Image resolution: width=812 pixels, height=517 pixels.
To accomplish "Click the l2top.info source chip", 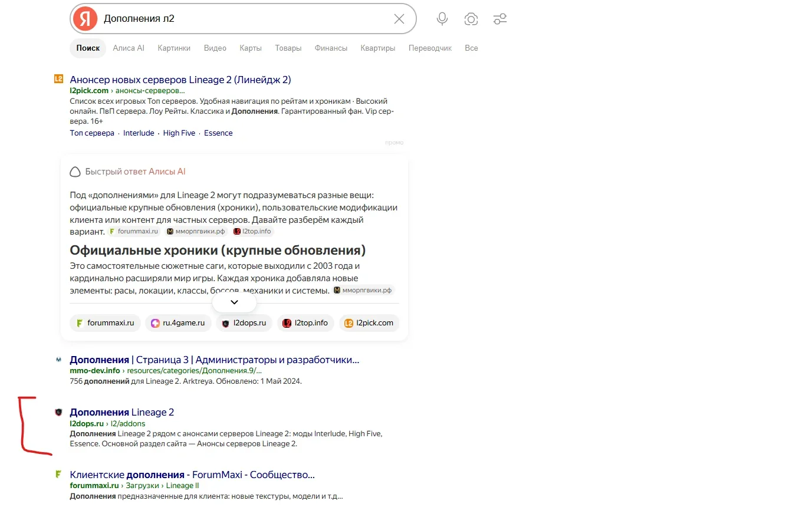I will [305, 323].
